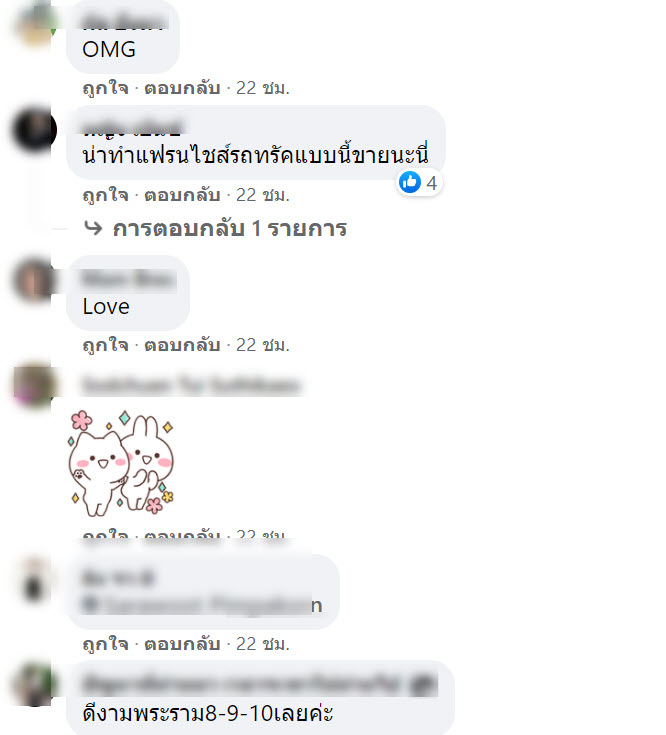Open avatar beside พระราม8-9-10 comment

[x=34, y=684]
